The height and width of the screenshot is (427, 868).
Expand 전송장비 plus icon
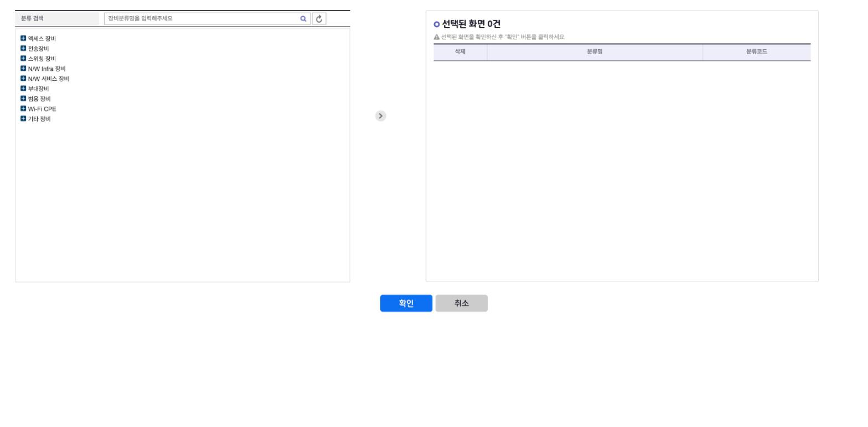coord(23,48)
